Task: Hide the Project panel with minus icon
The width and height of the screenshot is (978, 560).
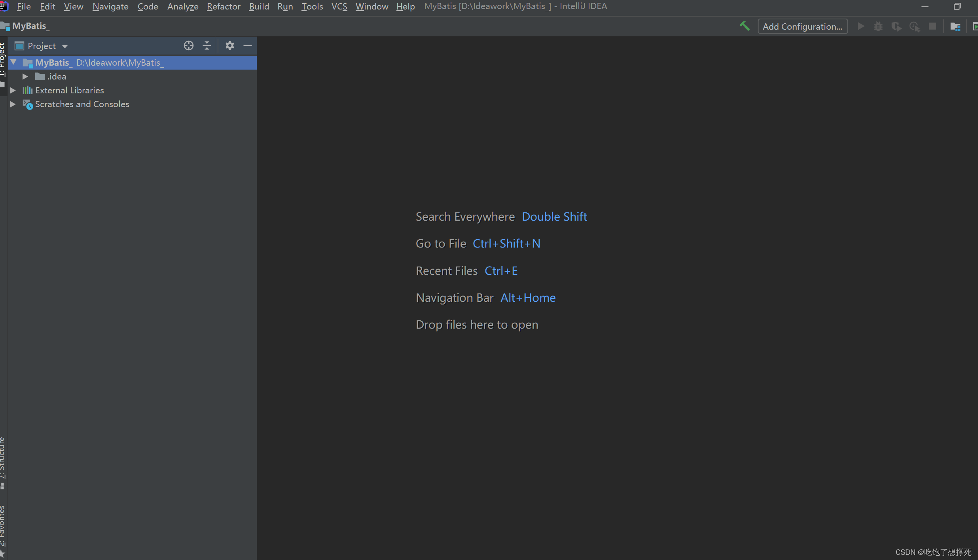Action: click(x=248, y=45)
